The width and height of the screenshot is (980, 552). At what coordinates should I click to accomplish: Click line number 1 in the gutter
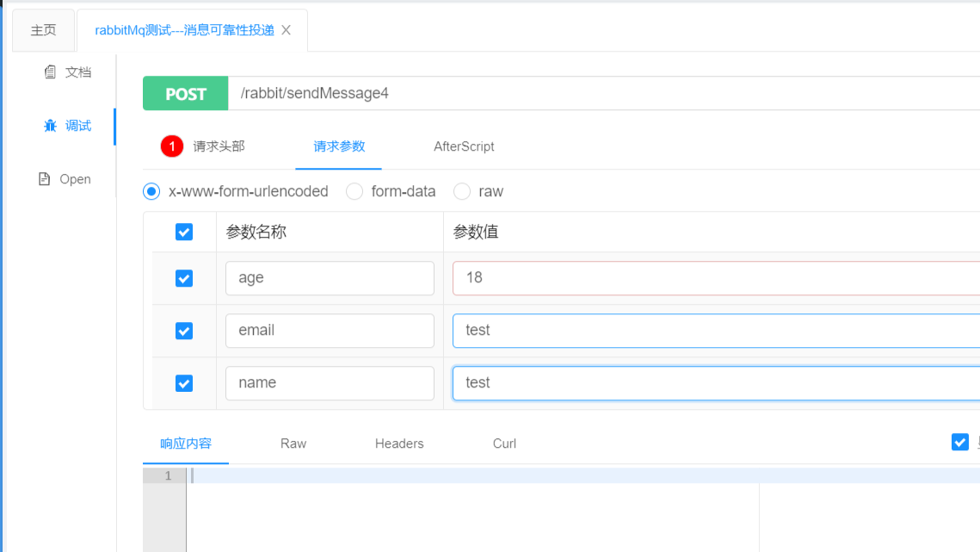coord(168,475)
